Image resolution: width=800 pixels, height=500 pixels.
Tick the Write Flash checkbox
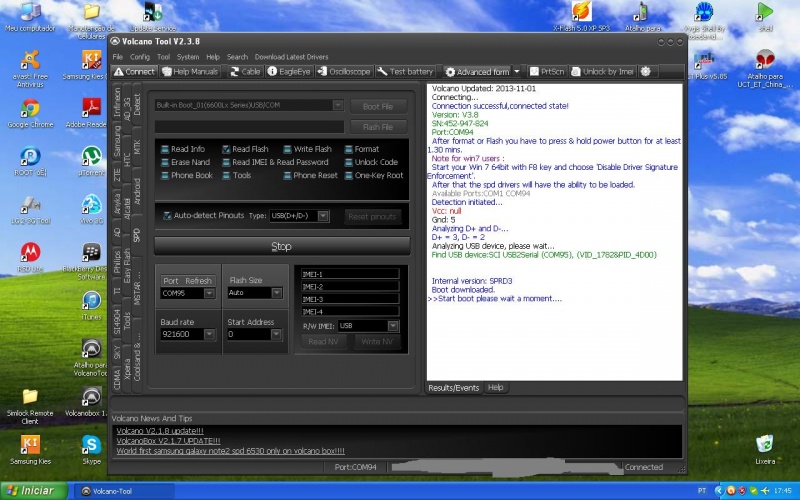pyautogui.click(x=287, y=149)
